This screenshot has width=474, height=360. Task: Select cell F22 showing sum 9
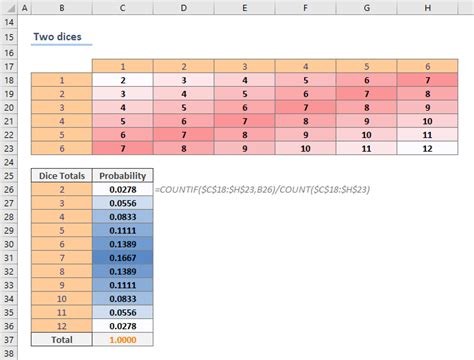(306, 135)
